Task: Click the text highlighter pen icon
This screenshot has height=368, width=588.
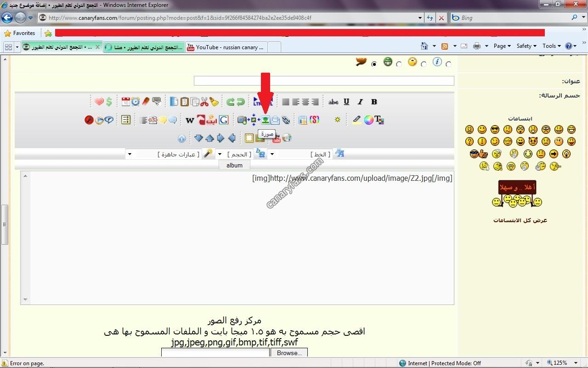Action: pyautogui.click(x=356, y=120)
